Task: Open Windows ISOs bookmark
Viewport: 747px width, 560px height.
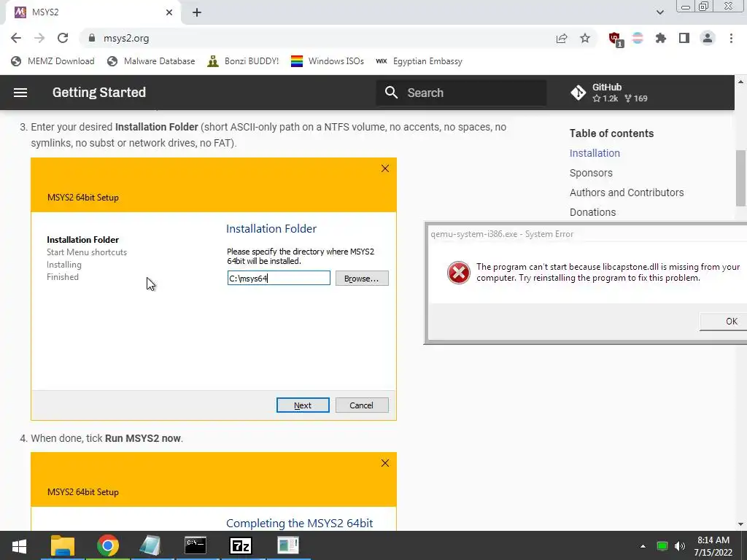Action: [328, 61]
